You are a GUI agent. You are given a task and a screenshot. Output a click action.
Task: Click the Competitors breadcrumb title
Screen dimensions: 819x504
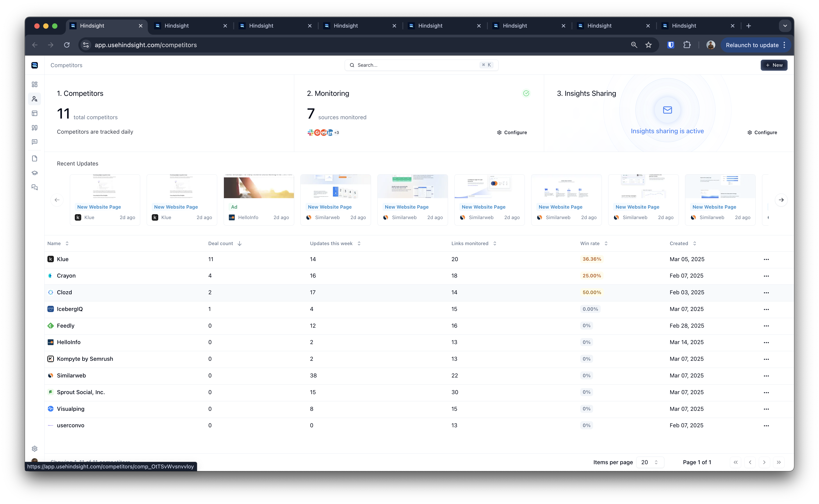pos(66,65)
